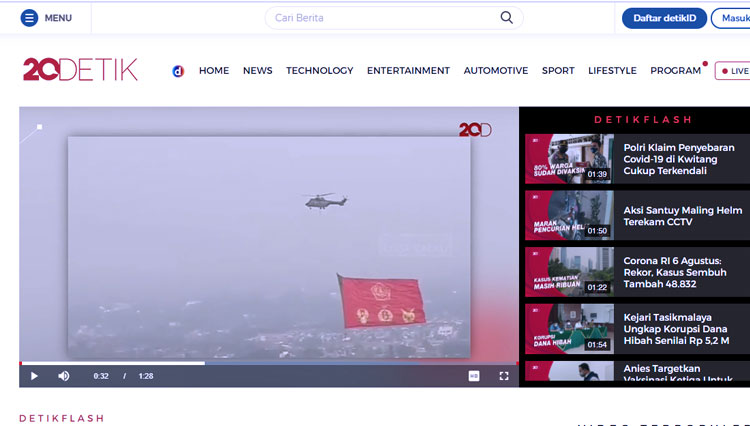Click the DETIKFLASH sidebar heading
750x426 pixels.
click(x=643, y=120)
